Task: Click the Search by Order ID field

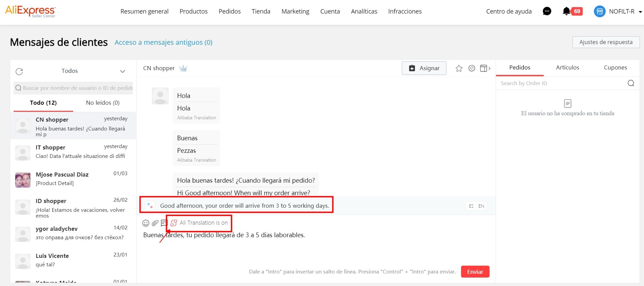Action: tap(561, 83)
